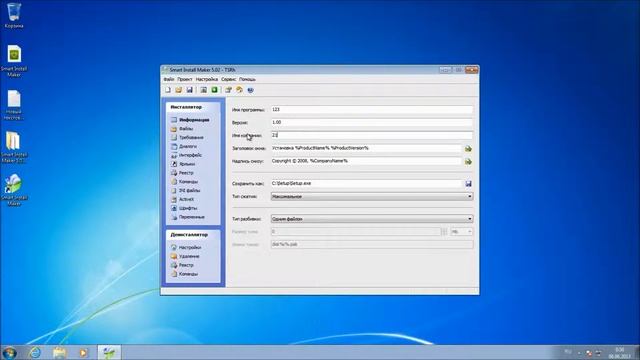Click the save project floppy toolbar icon
The image size is (640, 360).
pyautogui.click(x=189, y=90)
